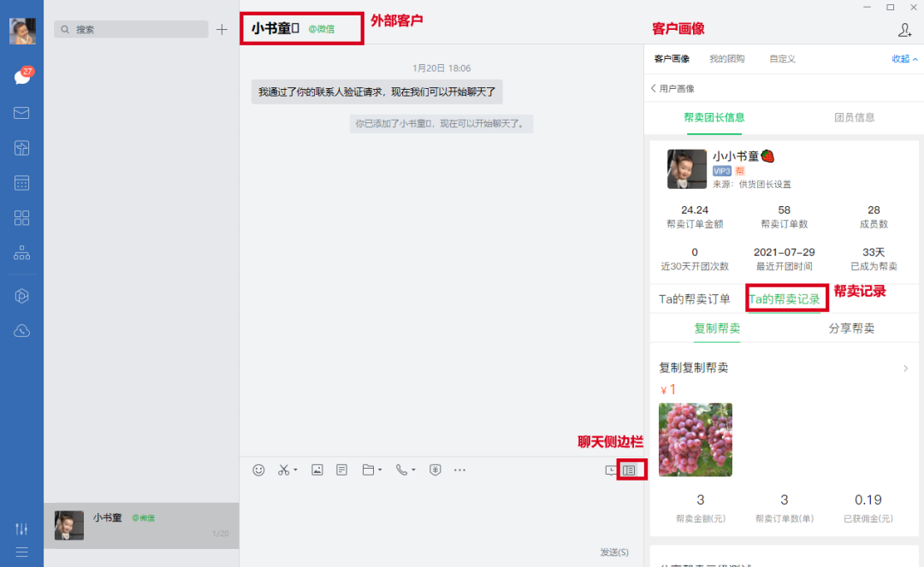Click the 搜索 search field
Image resolution: width=924 pixels, height=567 pixels.
[x=131, y=29]
